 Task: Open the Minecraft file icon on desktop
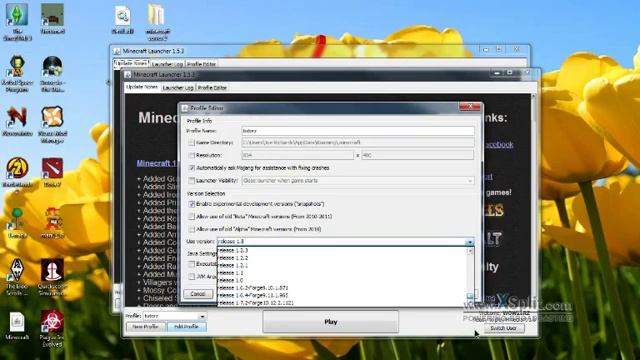pyautogui.click(x=17, y=326)
